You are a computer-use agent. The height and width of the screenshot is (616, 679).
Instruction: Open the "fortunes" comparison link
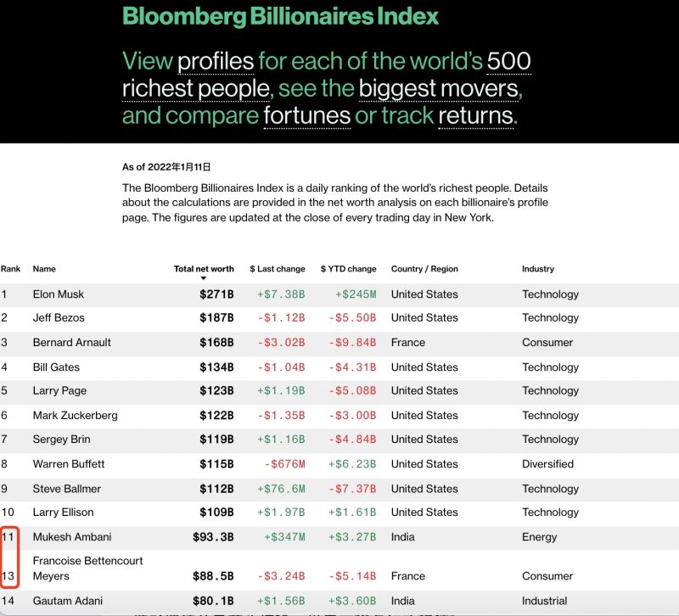(306, 115)
